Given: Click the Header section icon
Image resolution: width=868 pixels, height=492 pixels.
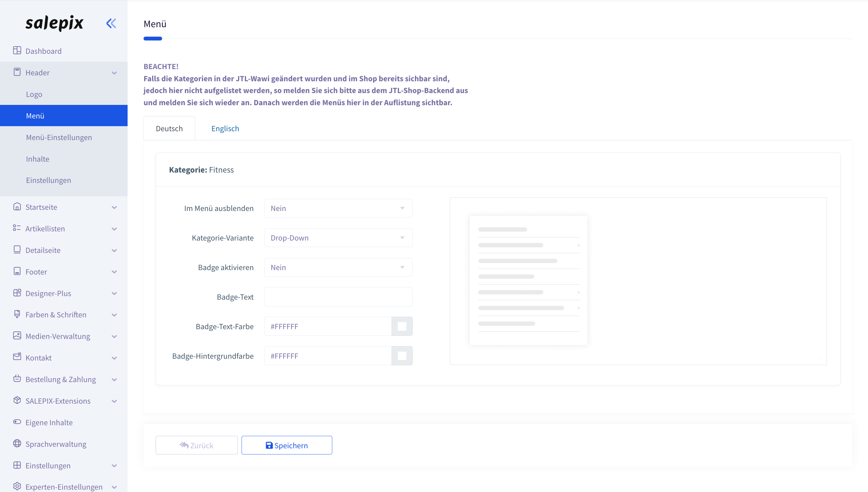Looking at the screenshot, I should coord(17,72).
